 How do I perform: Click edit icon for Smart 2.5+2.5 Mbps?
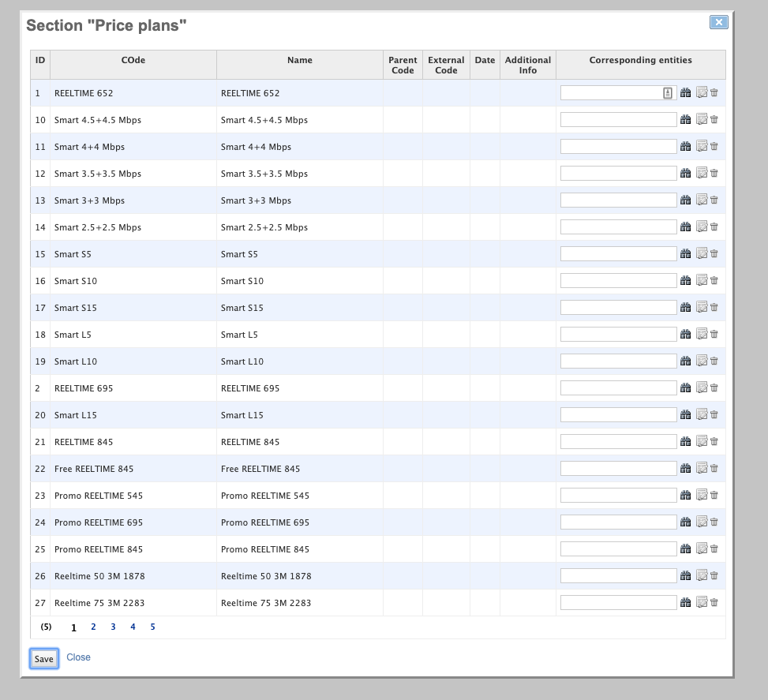pos(702,226)
